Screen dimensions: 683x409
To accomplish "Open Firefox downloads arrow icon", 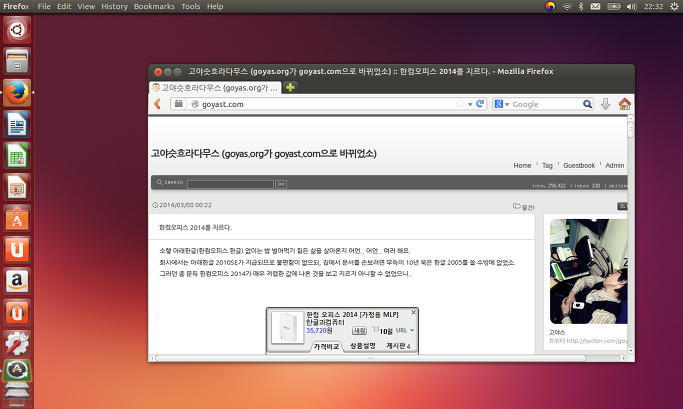I will click(x=605, y=104).
